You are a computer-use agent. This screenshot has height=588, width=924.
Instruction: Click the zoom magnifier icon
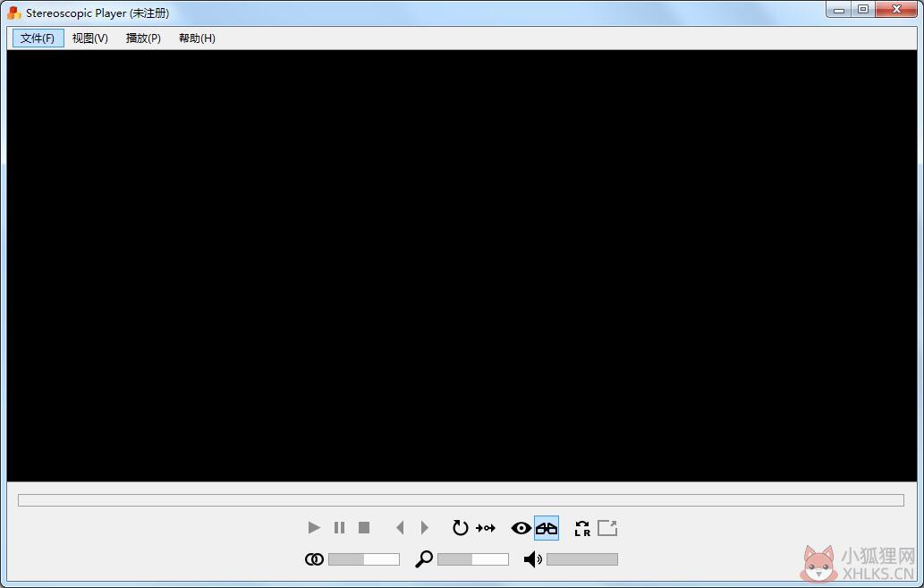(x=424, y=558)
